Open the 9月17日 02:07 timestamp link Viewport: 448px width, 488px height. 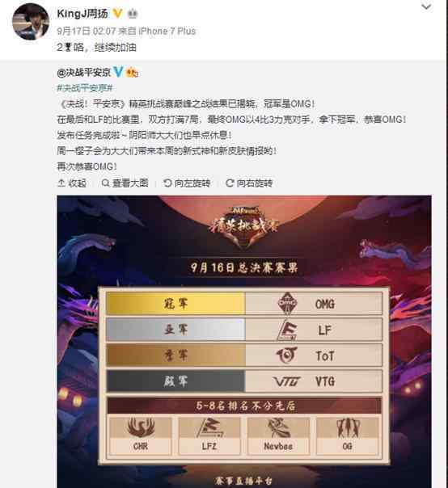(x=87, y=32)
